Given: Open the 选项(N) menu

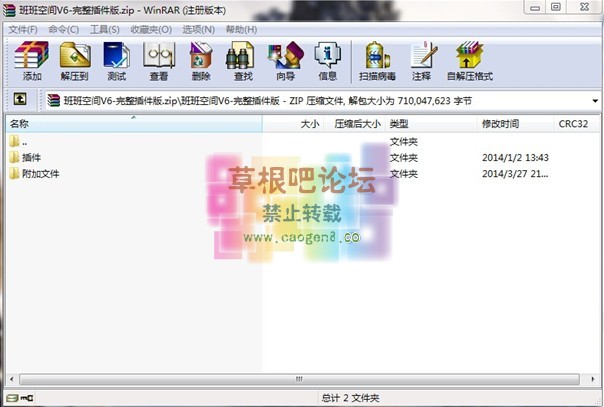Looking at the screenshot, I should (x=198, y=30).
